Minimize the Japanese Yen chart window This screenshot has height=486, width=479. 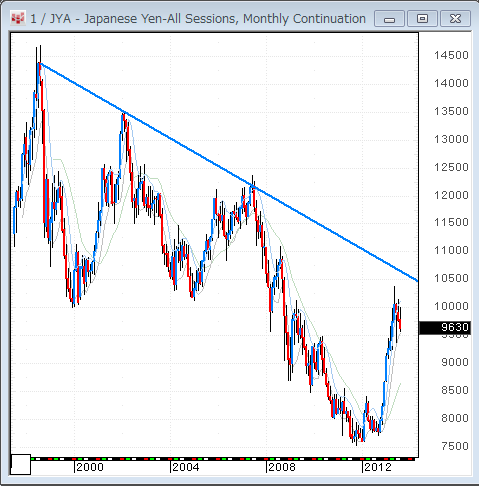pyautogui.click(x=389, y=18)
